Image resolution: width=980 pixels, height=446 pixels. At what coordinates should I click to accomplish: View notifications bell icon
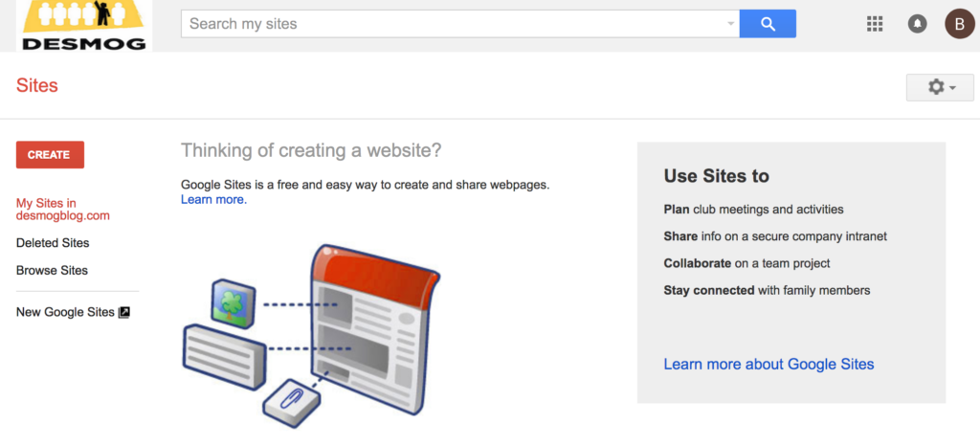917,24
